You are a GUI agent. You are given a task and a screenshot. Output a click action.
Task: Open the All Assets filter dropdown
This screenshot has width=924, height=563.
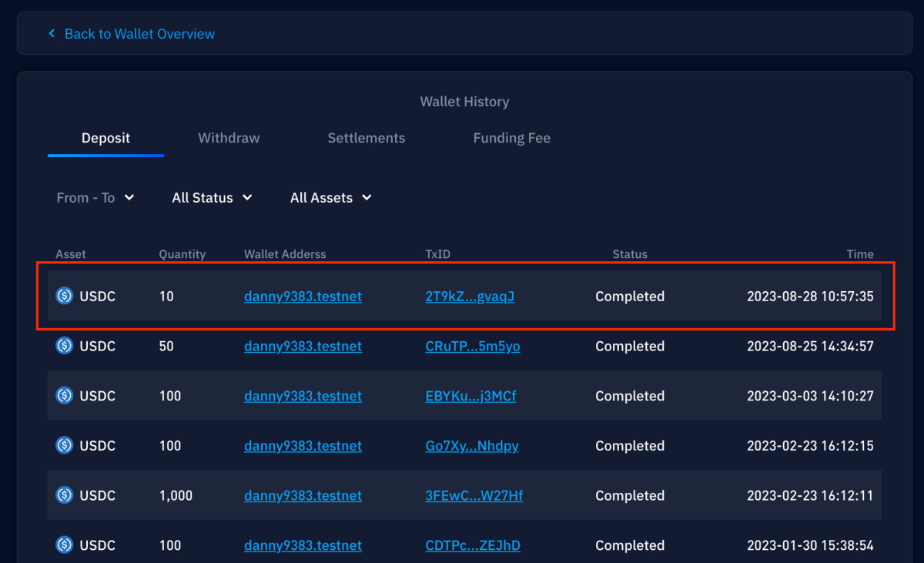click(330, 197)
